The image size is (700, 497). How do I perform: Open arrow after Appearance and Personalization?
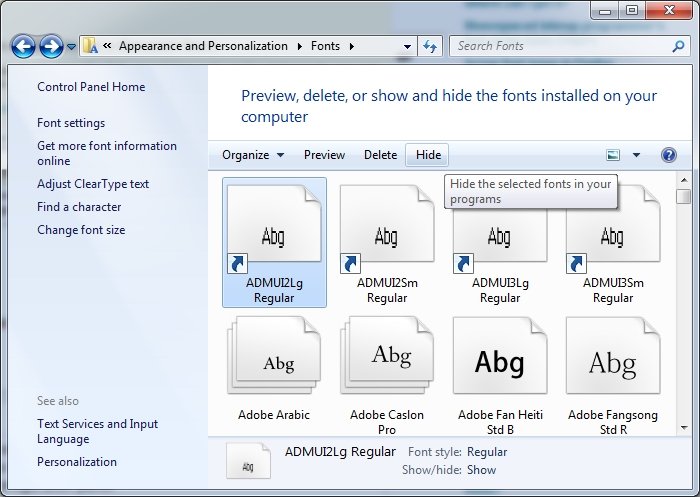(x=300, y=46)
